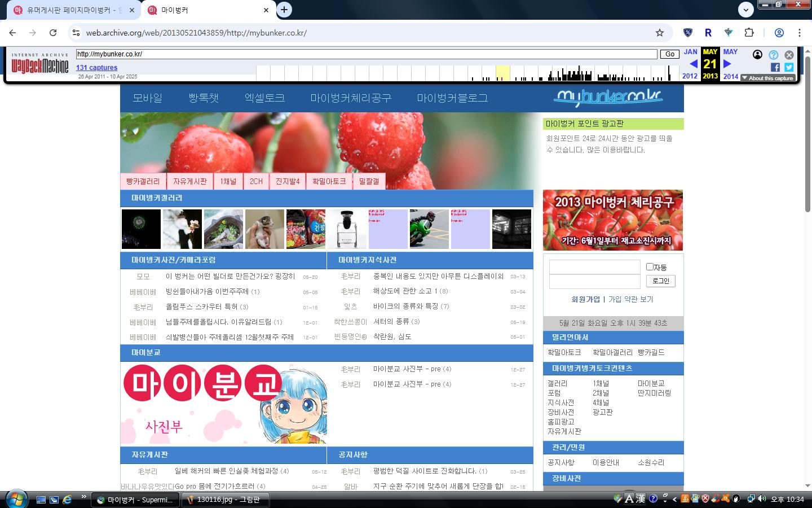Switch to the 자유게시판 board tab
This screenshot has height=508, width=812.
click(x=189, y=181)
